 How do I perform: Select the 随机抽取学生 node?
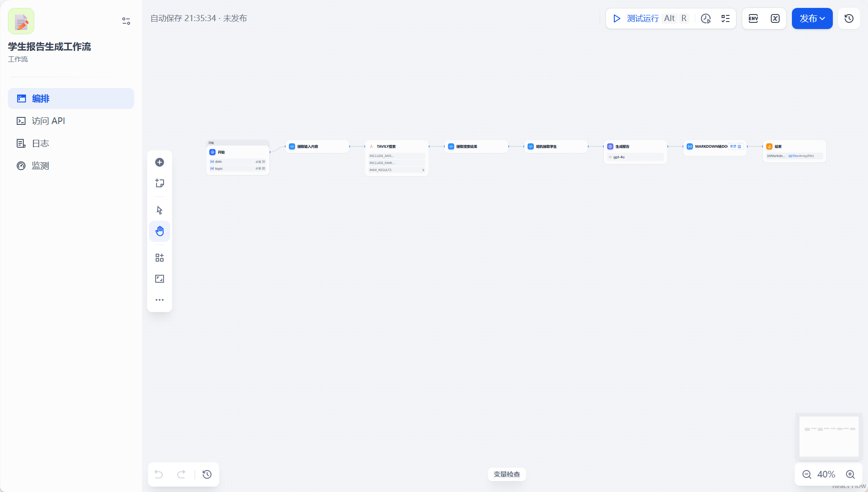556,146
